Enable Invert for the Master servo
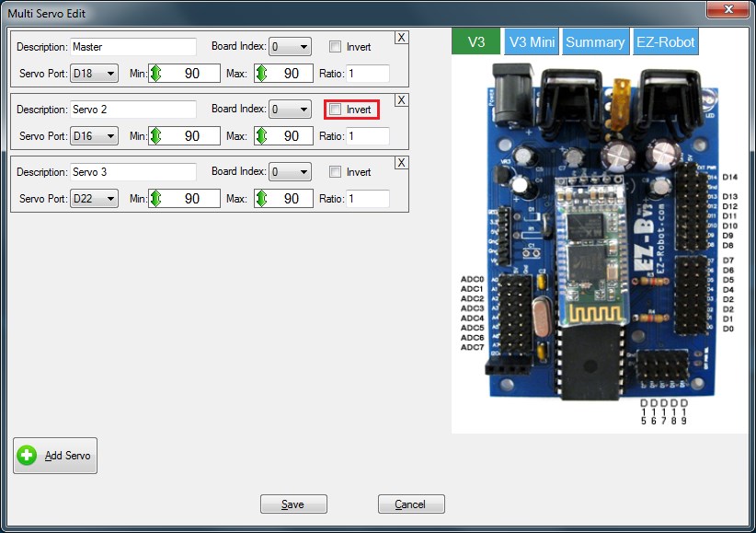The image size is (756, 533). (335, 47)
